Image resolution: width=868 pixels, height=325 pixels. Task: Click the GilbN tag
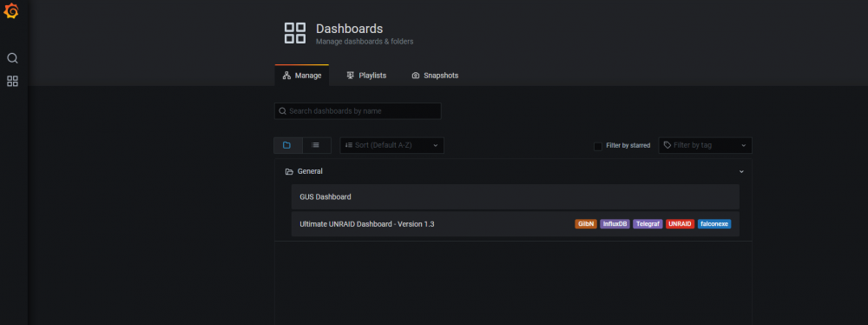[586, 224]
